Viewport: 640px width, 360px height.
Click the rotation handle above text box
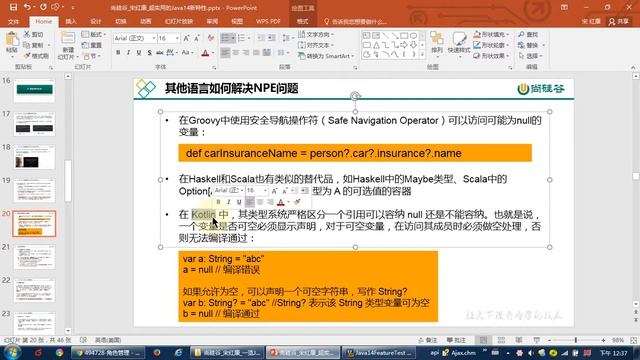point(355,96)
